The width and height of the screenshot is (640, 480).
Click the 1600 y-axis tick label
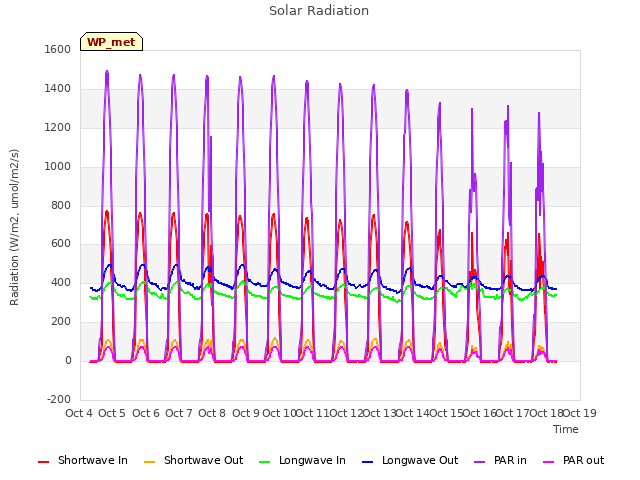[x=58, y=49]
